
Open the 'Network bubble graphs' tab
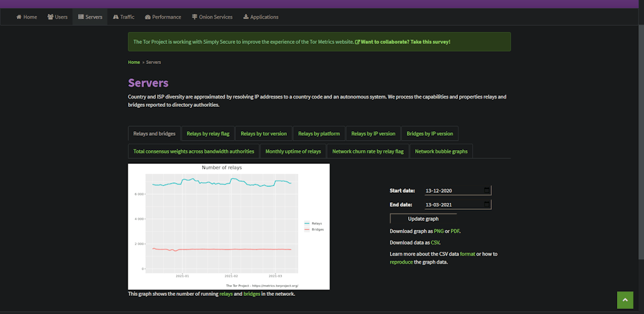[x=441, y=151]
